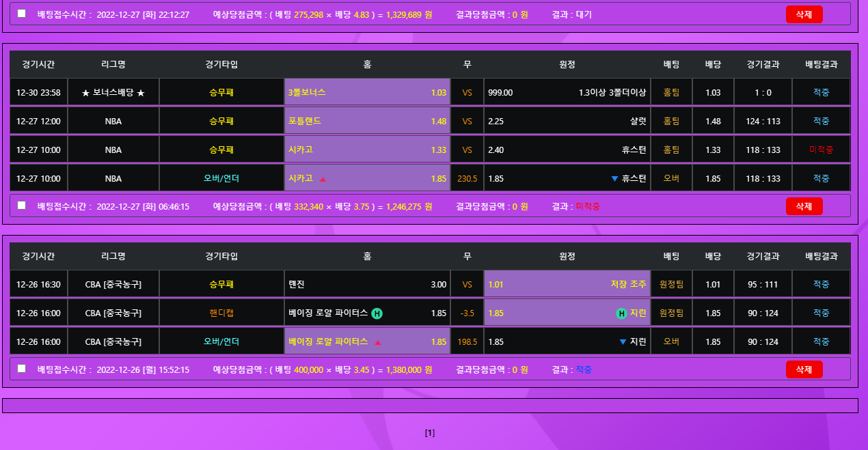Click the red up arrow beside 시카고

click(x=323, y=179)
